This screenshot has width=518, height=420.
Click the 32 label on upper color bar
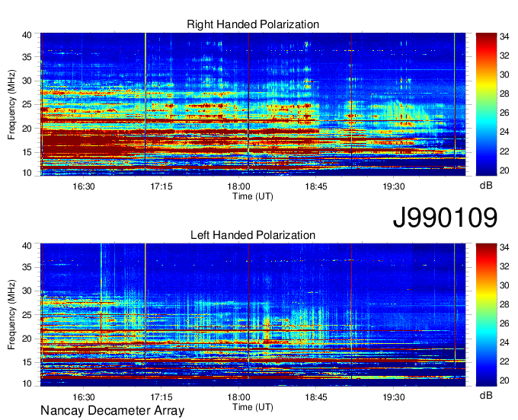(504, 56)
